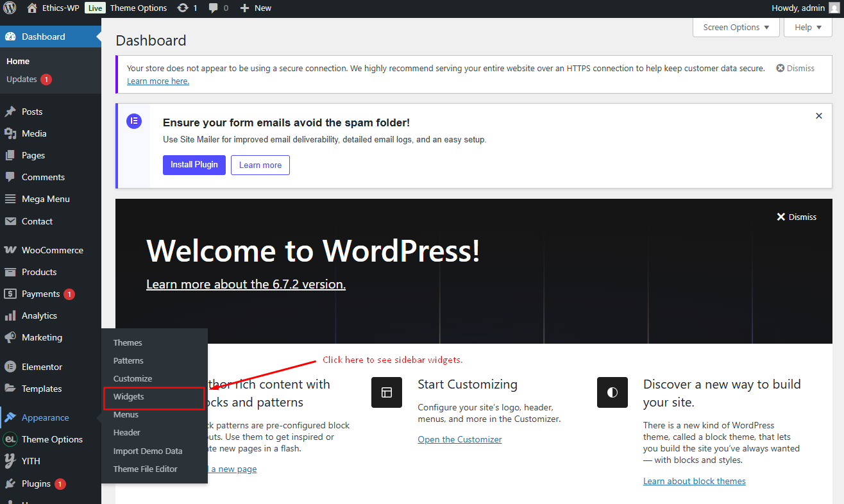Click the Elementor badge in Site Mailer notice
Image resolution: width=844 pixels, height=504 pixels.
pyautogui.click(x=134, y=121)
